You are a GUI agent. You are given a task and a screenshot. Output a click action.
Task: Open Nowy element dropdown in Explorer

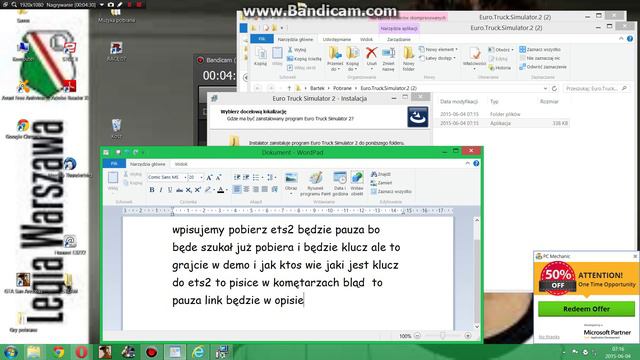click(438, 49)
